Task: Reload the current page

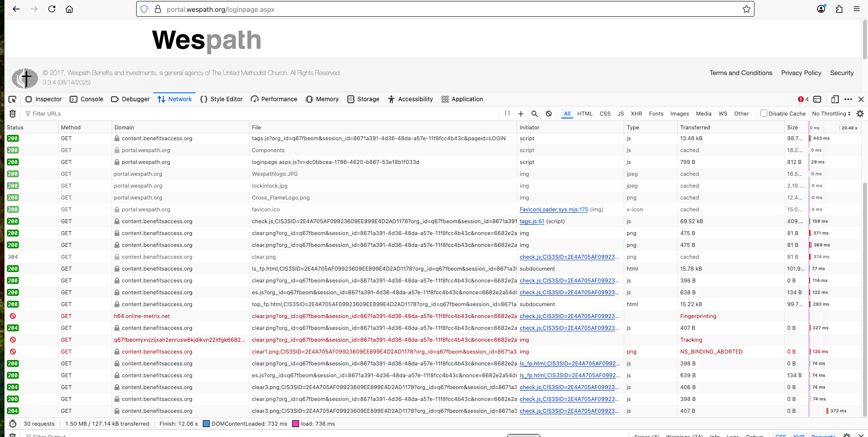Action: [52, 9]
